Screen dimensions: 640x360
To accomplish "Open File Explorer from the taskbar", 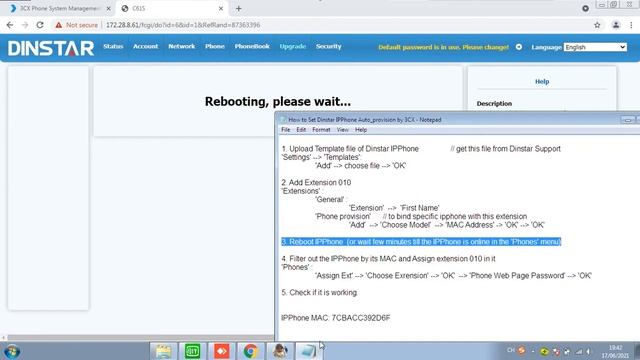I will tap(163, 351).
